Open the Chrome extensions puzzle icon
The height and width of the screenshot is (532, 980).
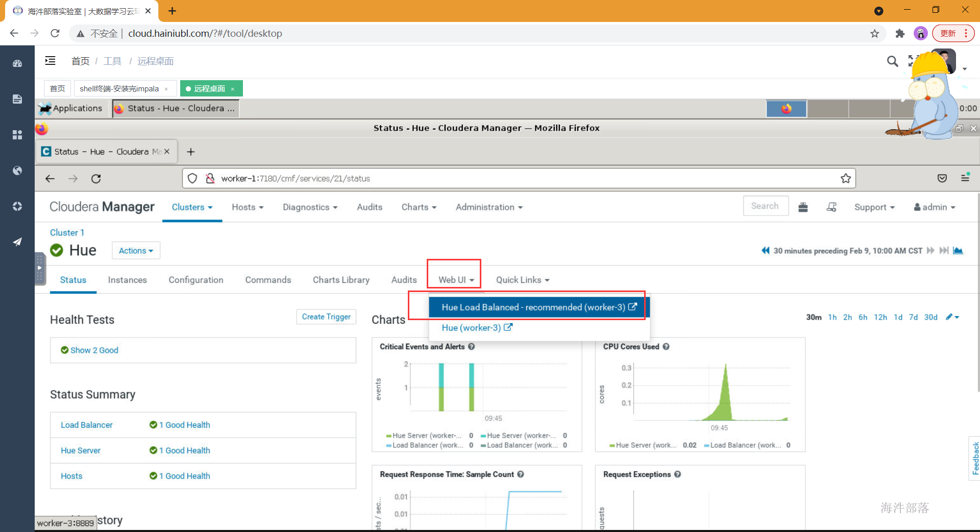point(900,34)
